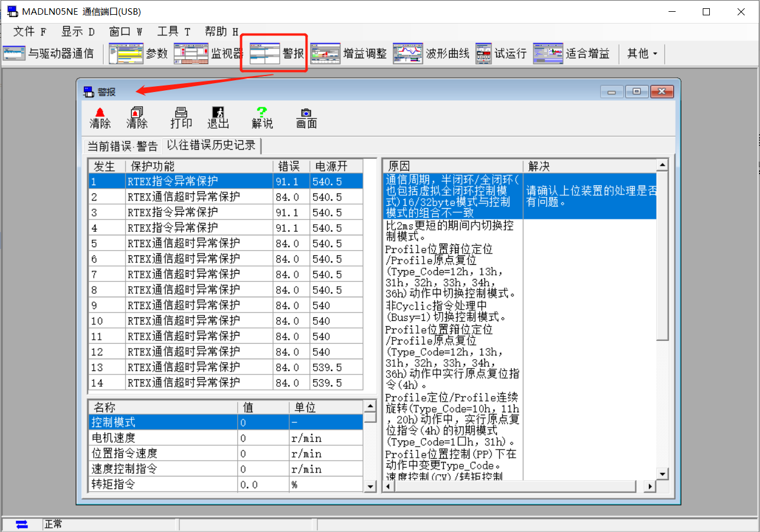Screen dimensions: 760x532
Task: Click the 保护功能 column header
Action: pos(199,166)
